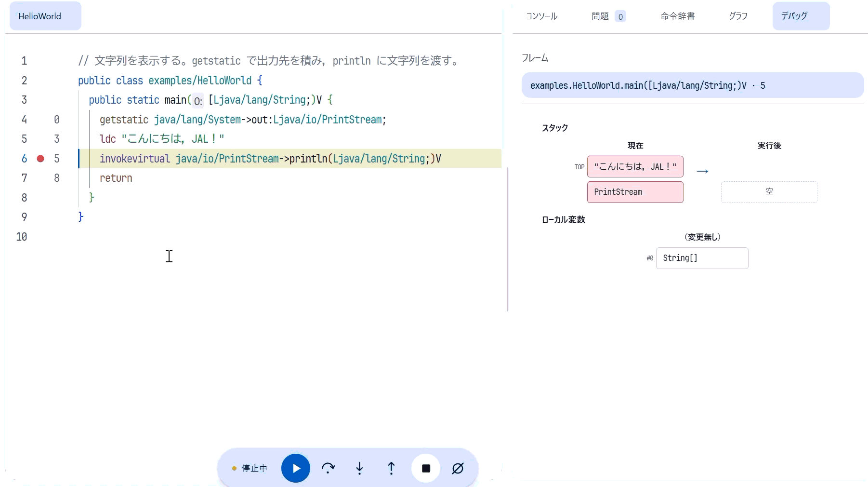Image resolution: width=868 pixels, height=487 pixels.
Task: Stop debugging with the square stop button
Action: click(426, 468)
